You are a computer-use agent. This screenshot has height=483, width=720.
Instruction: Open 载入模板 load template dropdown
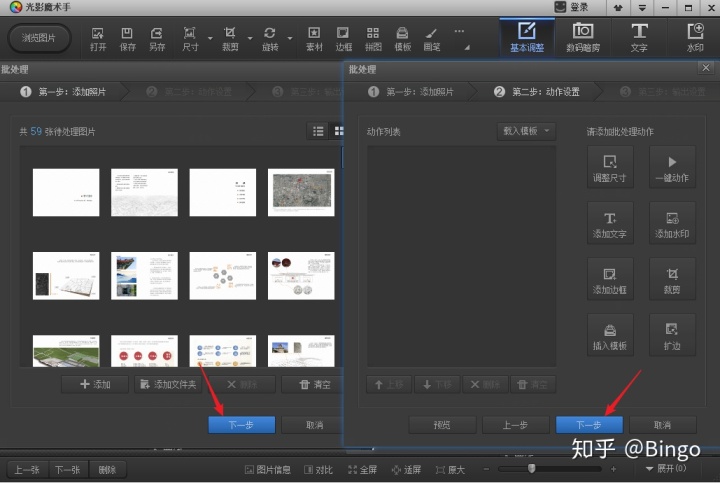click(x=526, y=131)
